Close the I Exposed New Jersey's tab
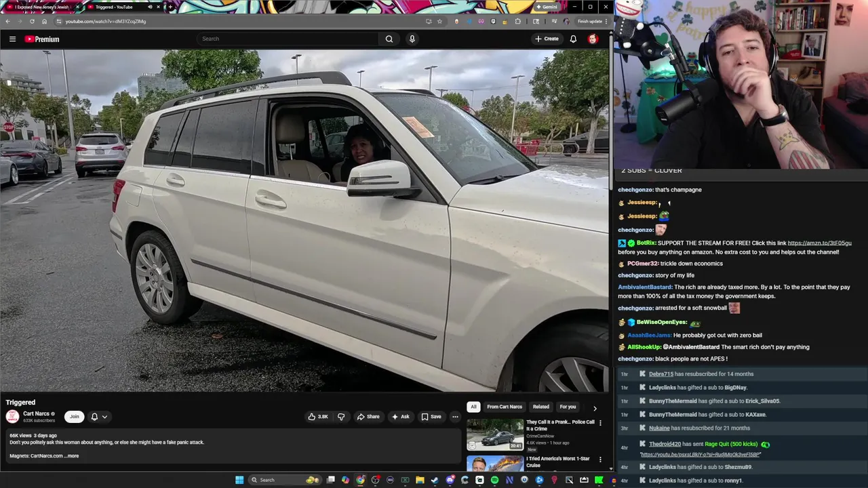The width and height of the screenshot is (868, 488). click(77, 7)
